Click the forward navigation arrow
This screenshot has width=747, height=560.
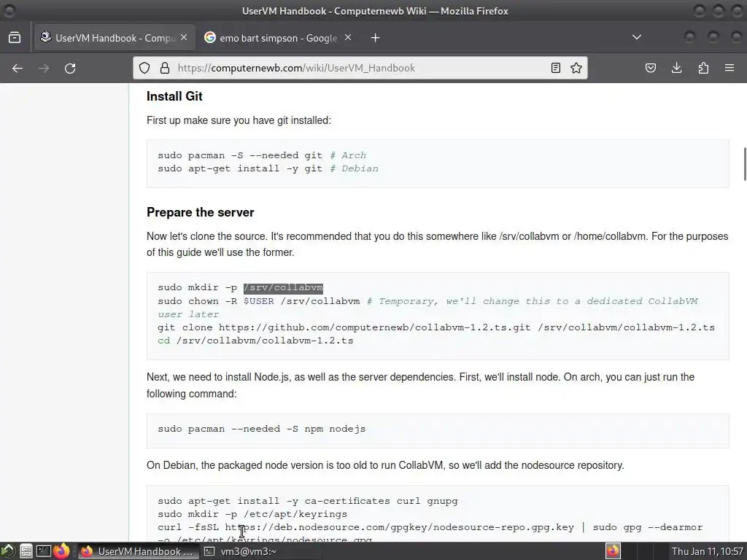click(x=44, y=68)
